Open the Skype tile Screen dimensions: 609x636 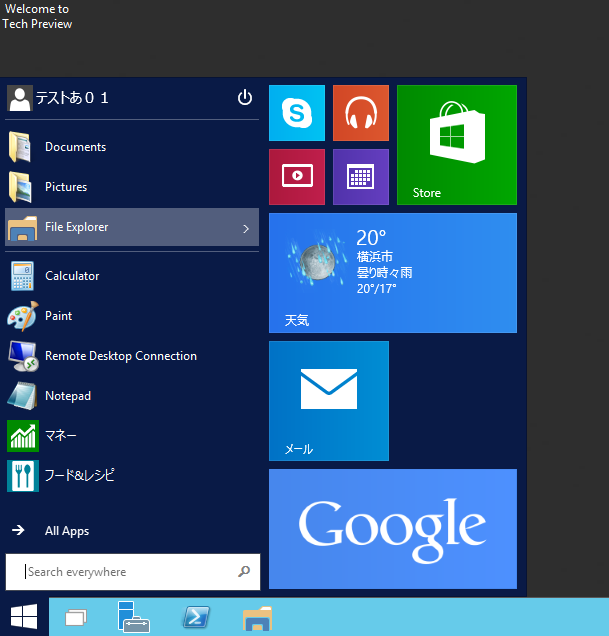click(297, 113)
